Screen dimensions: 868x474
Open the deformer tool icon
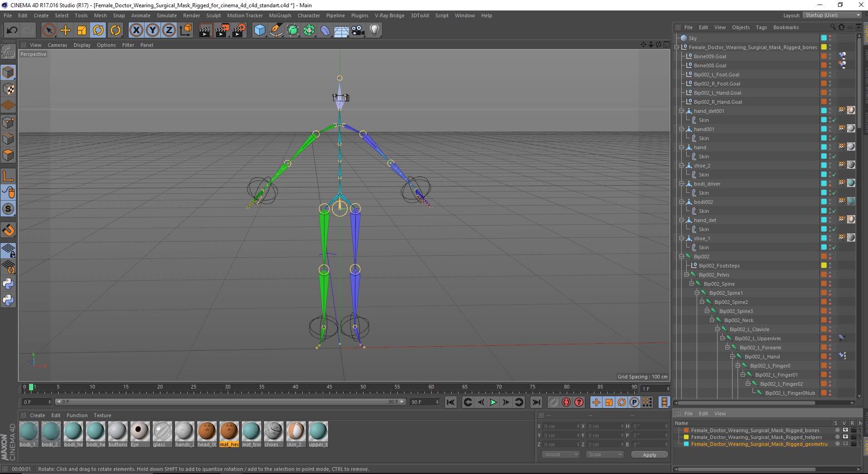pos(325,30)
